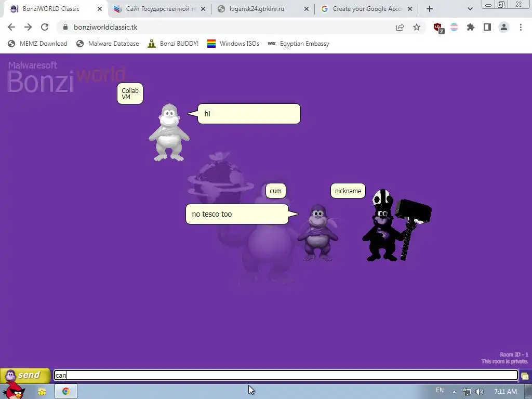Open the Bonzi BUDDY! bookmark
Viewport: 532px width, 399px height.
pos(173,44)
